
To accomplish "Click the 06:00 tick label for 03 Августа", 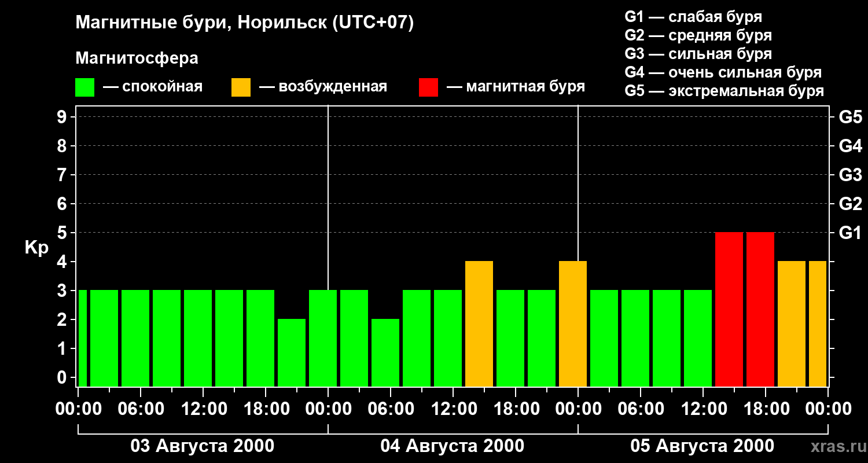I will click(x=141, y=409).
